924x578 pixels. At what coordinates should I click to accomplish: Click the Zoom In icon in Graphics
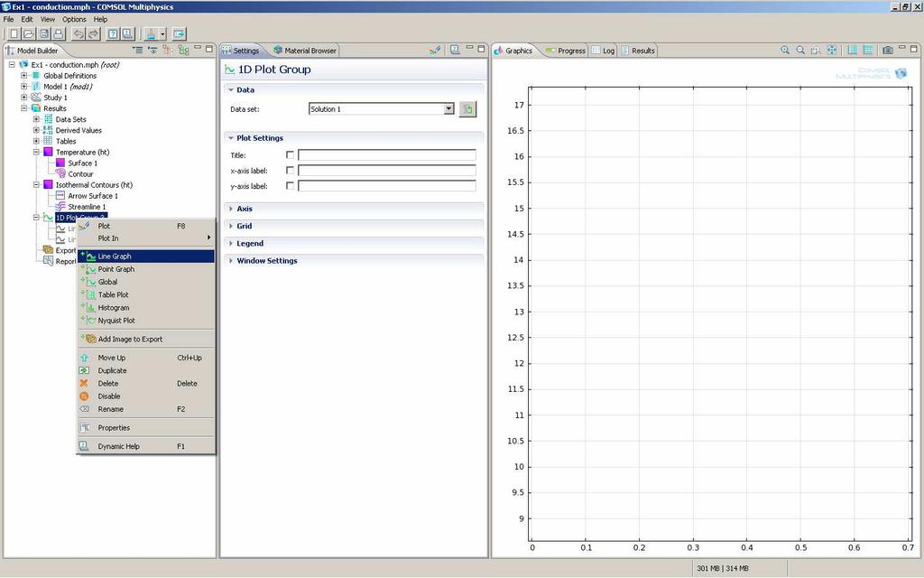pos(785,51)
